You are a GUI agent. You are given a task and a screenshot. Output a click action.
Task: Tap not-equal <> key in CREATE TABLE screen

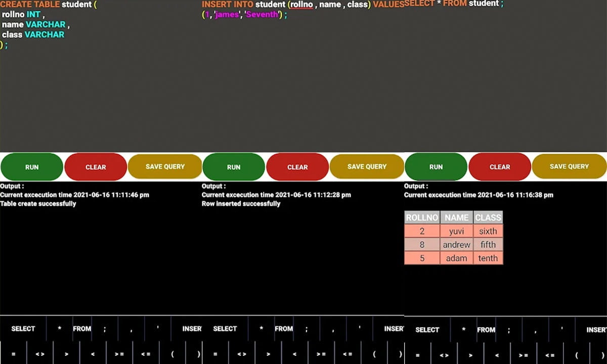click(x=40, y=354)
